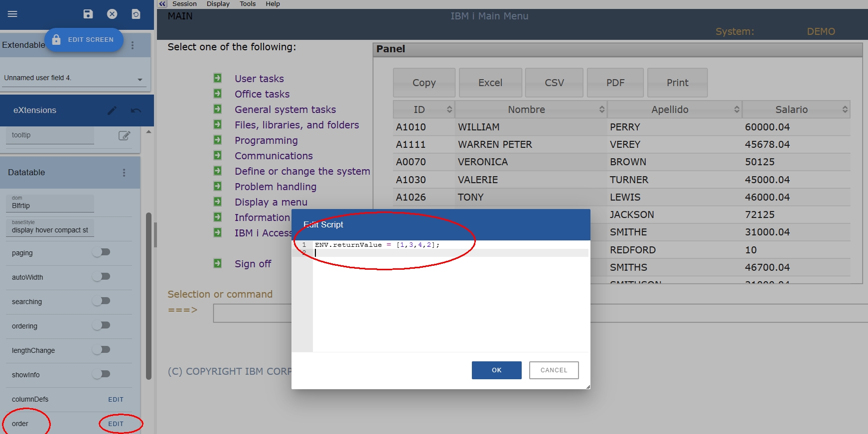Collapse the sidebar with the double-chevron icon
Screen dimensions: 868x434
[162, 4]
